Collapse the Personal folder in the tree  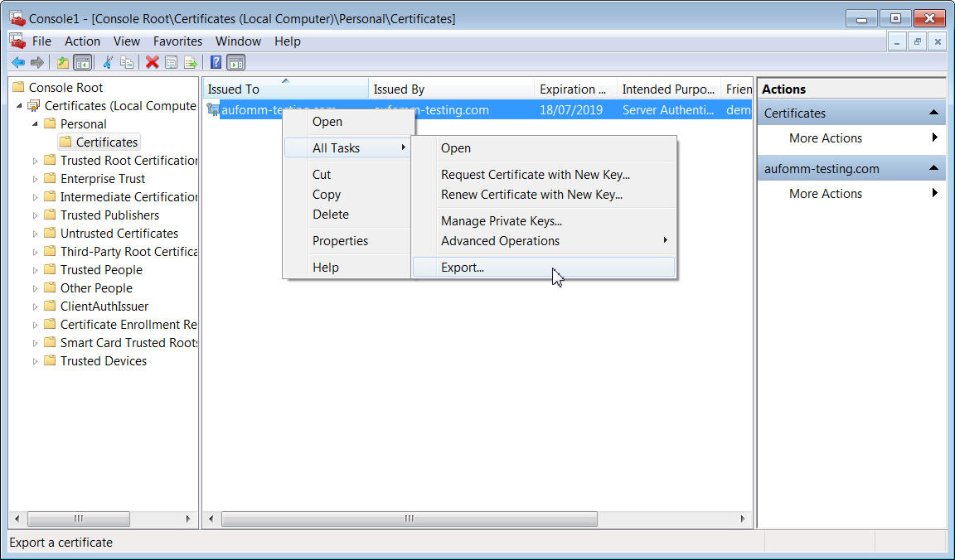(x=35, y=123)
